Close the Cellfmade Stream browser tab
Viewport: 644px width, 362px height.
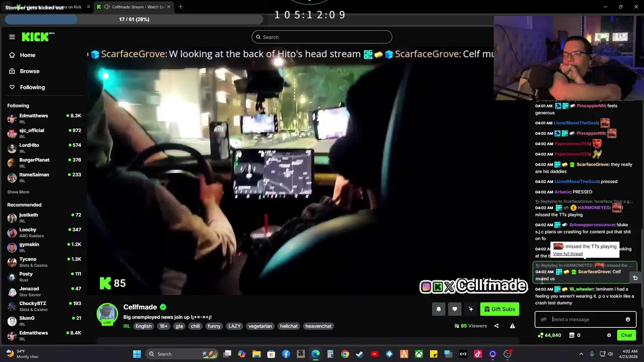(169, 7)
